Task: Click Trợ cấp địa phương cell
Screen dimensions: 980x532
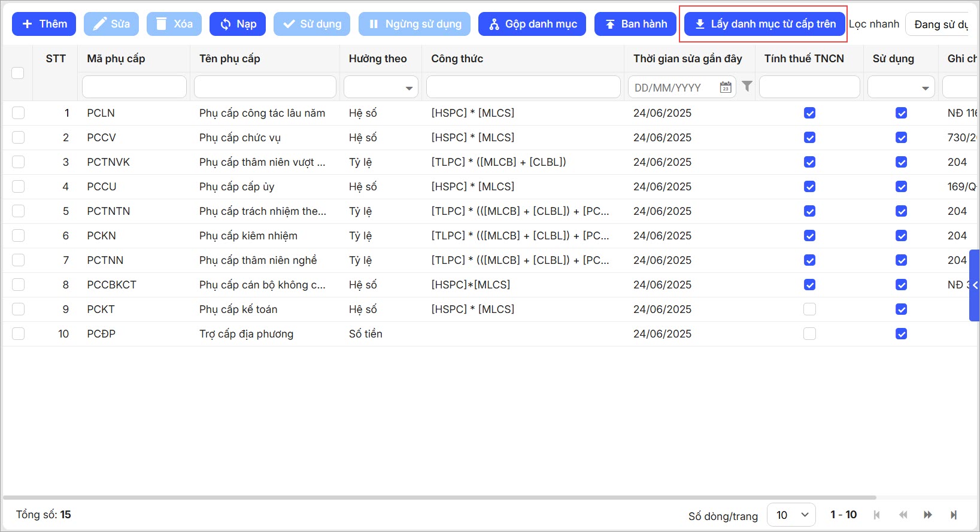Action: 247,334
